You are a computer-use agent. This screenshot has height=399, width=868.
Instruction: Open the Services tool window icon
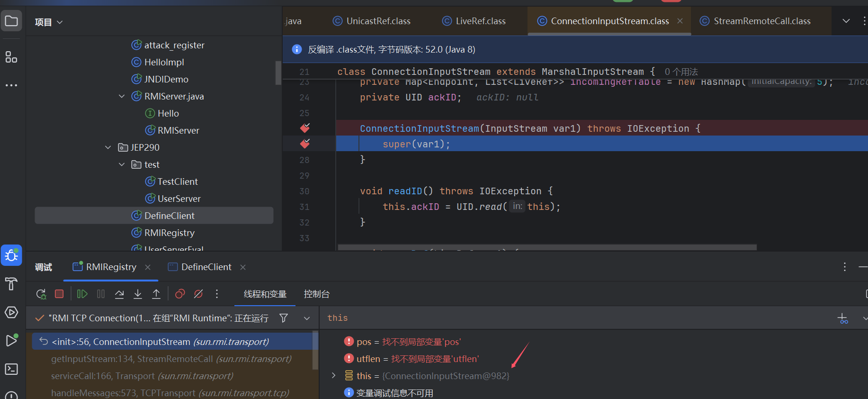tap(11, 312)
